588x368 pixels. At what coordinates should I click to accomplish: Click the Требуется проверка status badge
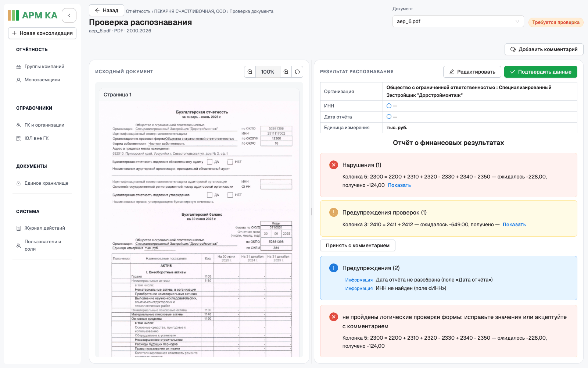[x=556, y=22]
